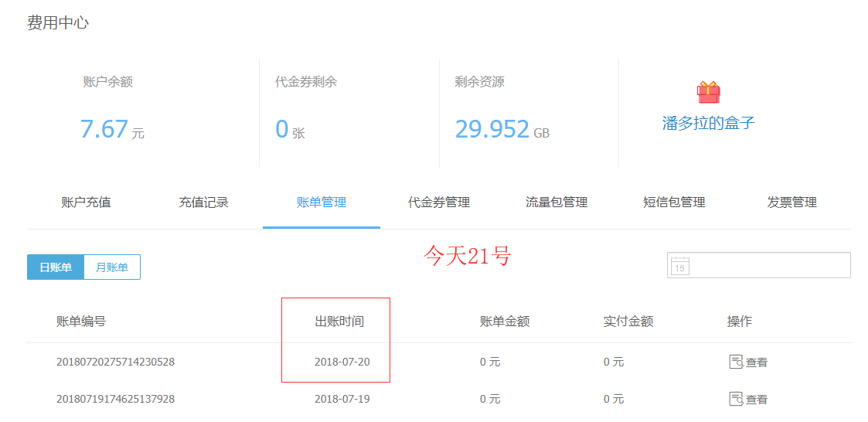
Task: Open the 账户充值 tab
Action: click(86, 202)
